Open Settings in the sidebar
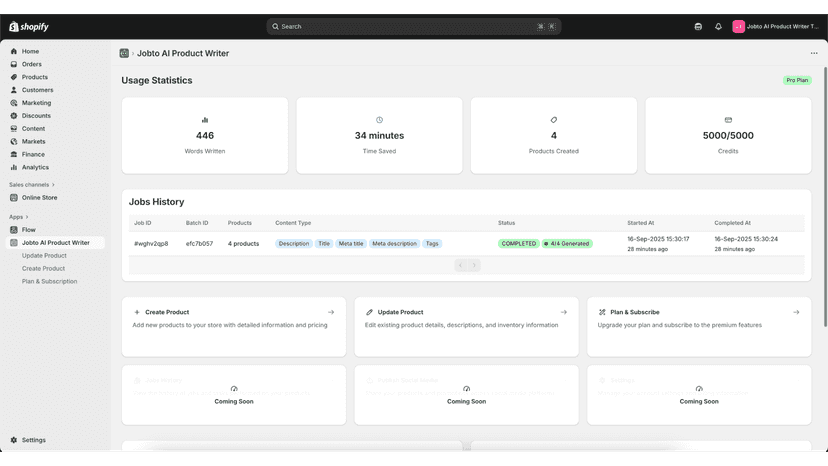Viewport: 828px width, 466px height. (x=34, y=440)
